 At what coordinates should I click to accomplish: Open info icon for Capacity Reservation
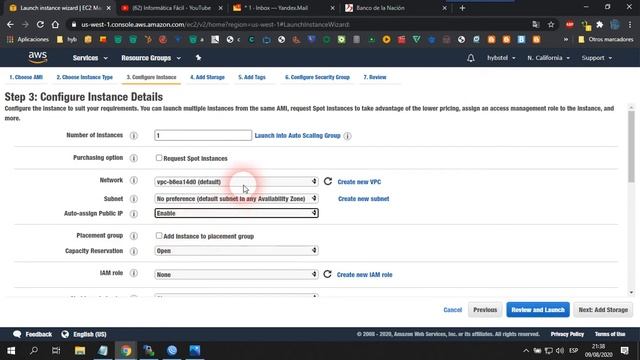pyautogui.click(x=133, y=251)
